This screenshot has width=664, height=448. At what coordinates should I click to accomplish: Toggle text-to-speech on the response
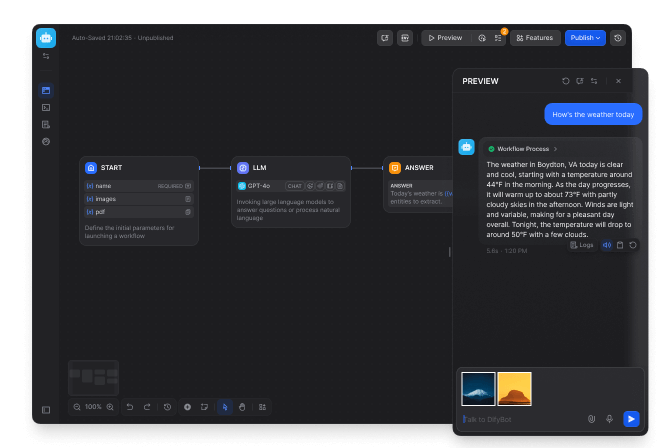point(606,245)
